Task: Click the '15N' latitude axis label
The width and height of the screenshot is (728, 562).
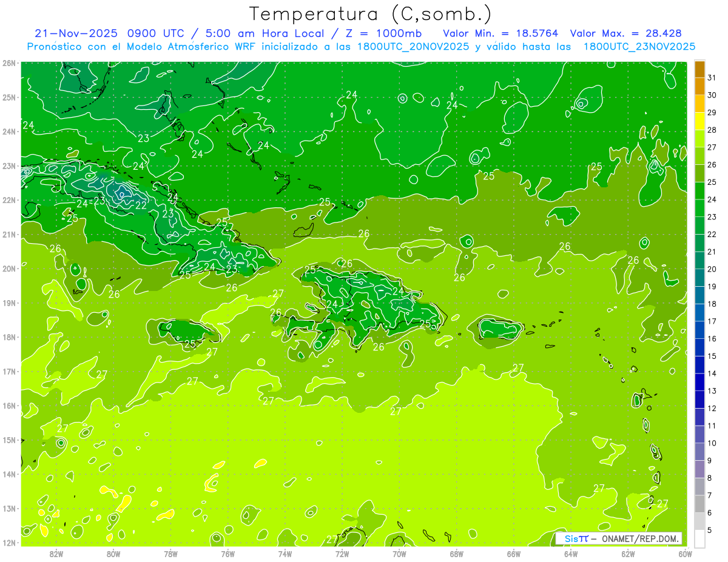Action: click(x=8, y=440)
